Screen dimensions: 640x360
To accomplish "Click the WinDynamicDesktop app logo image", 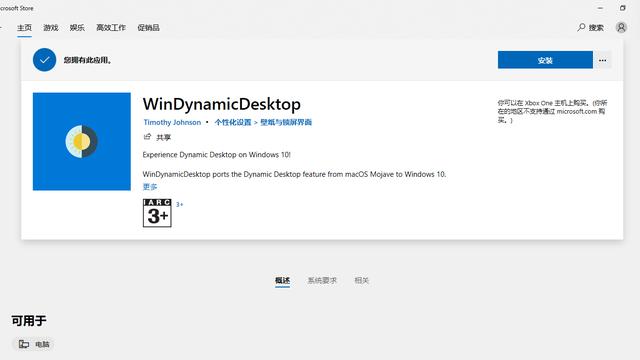I will point(82,141).
